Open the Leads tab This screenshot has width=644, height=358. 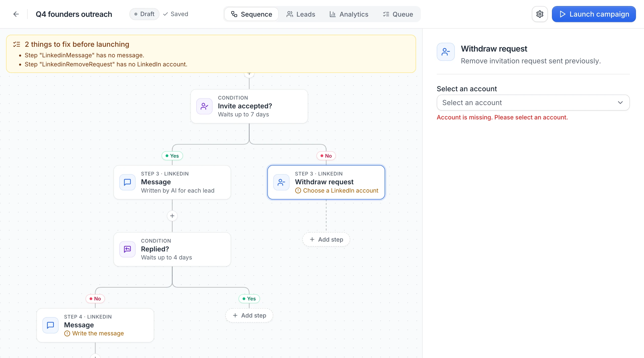tap(301, 14)
